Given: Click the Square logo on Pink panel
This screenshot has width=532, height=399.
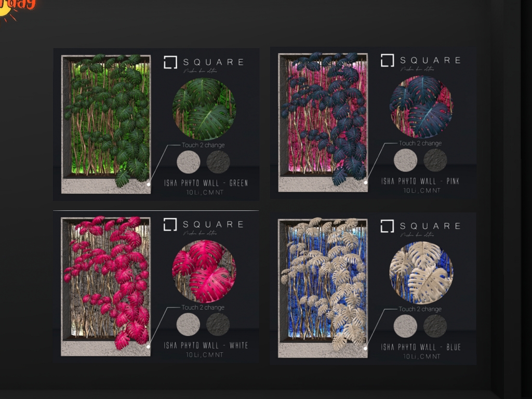Looking at the screenshot, I should (421, 61).
